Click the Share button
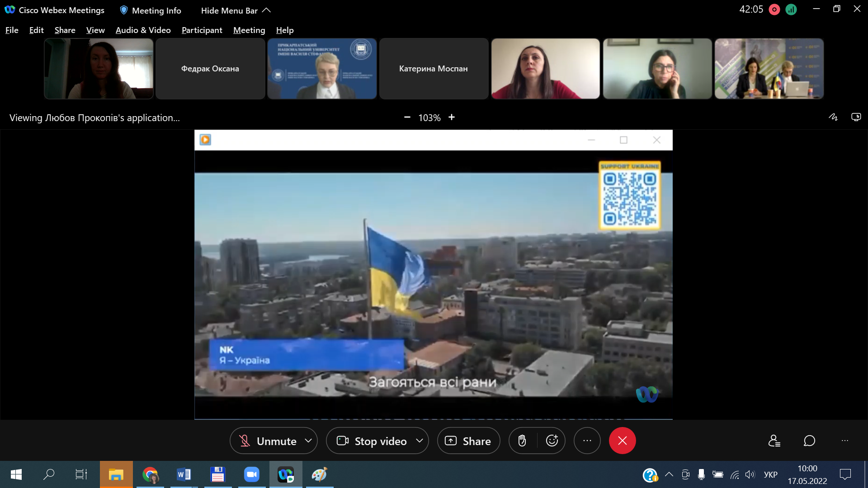The width and height of the screenshot is (868, 488). (x=468, y=441)
